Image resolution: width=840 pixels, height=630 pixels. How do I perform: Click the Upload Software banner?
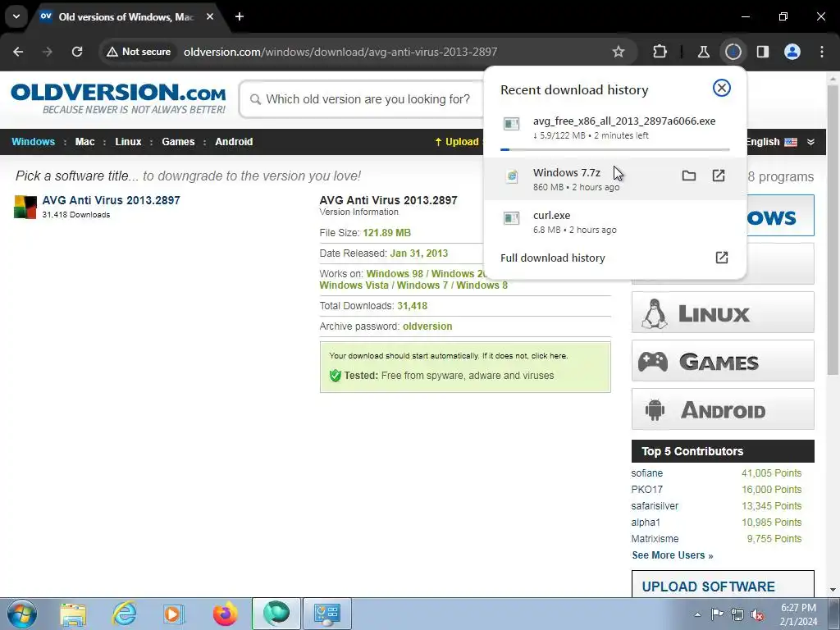click(x=723, y=584)
